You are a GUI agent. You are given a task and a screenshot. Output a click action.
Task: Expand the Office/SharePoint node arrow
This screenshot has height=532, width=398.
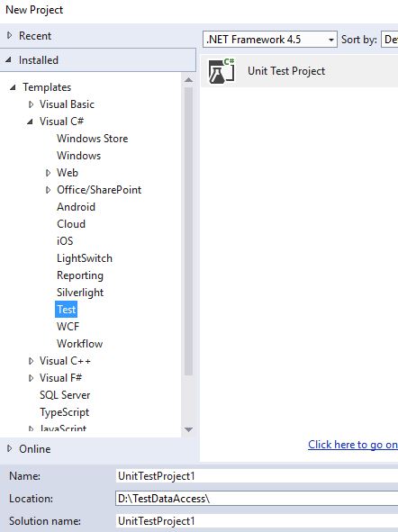[x=49, y=190]
